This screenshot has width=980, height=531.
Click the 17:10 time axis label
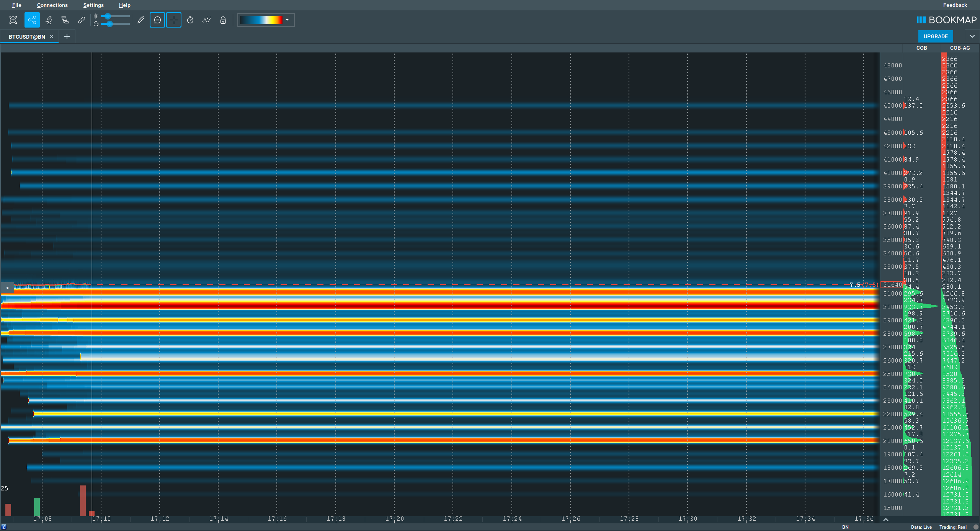point(101,519)
